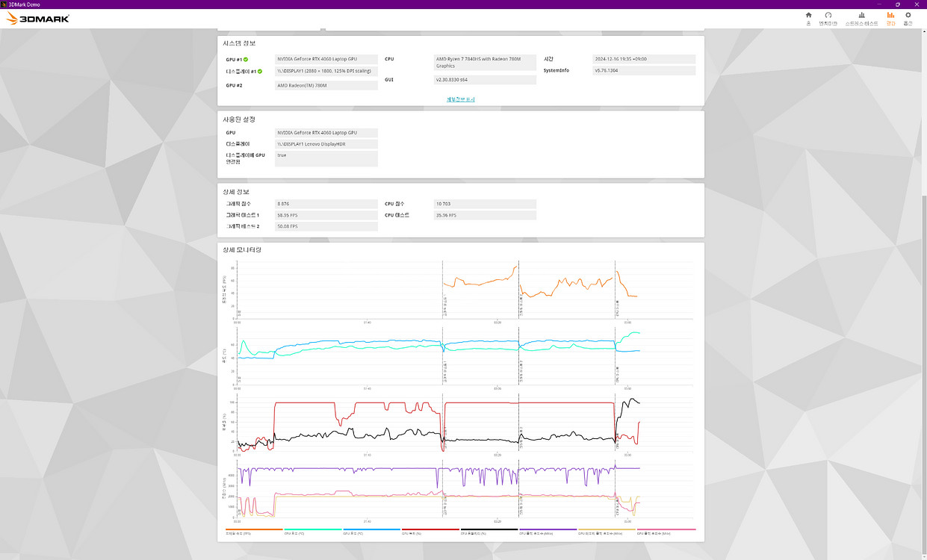Select graphics test 2 value 50.08 FPS

pyautogui.click(x=326, y=226)
